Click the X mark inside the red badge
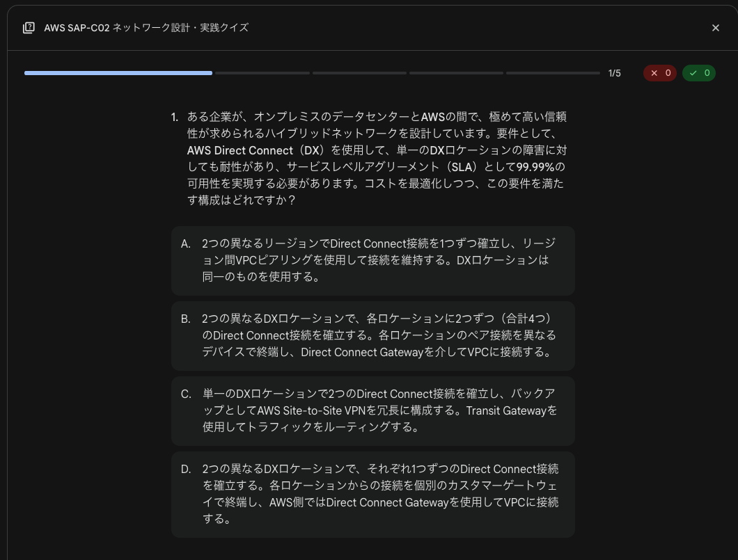 tap(654, 73)
